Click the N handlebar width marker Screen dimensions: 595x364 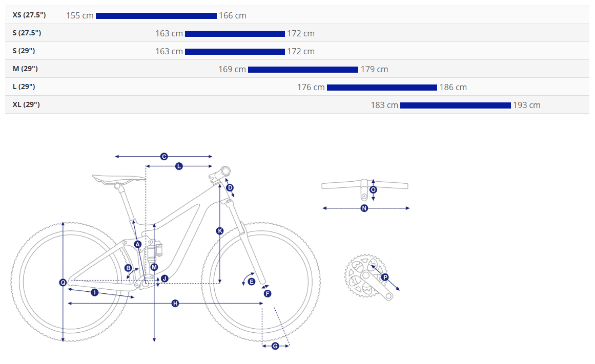tap(364, 208)
